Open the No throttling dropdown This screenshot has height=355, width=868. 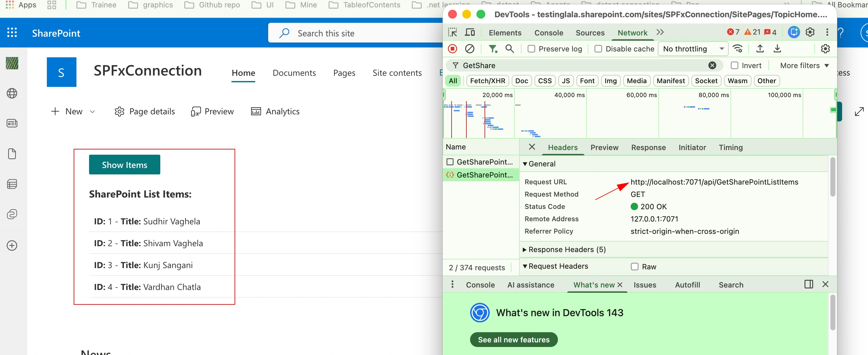pyautogui.click(x=693, y=49)
